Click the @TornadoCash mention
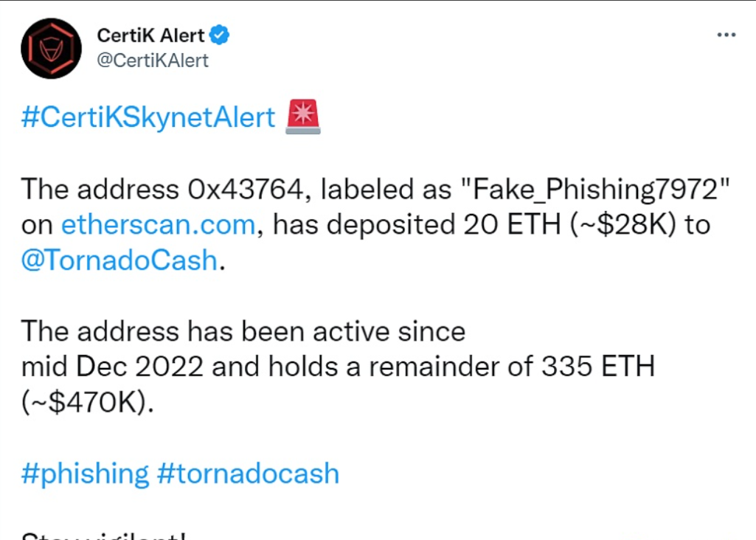Screen dimensions: 756x540 click(120, 260)
